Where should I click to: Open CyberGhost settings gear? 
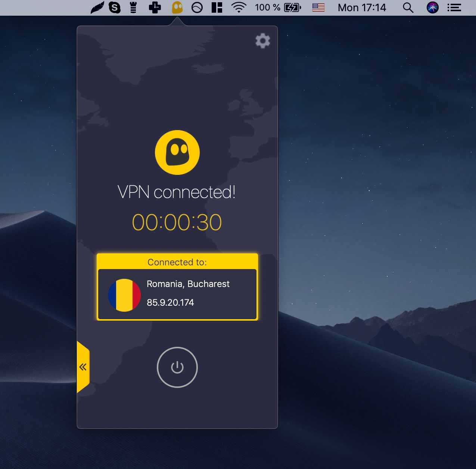[263, 41]
